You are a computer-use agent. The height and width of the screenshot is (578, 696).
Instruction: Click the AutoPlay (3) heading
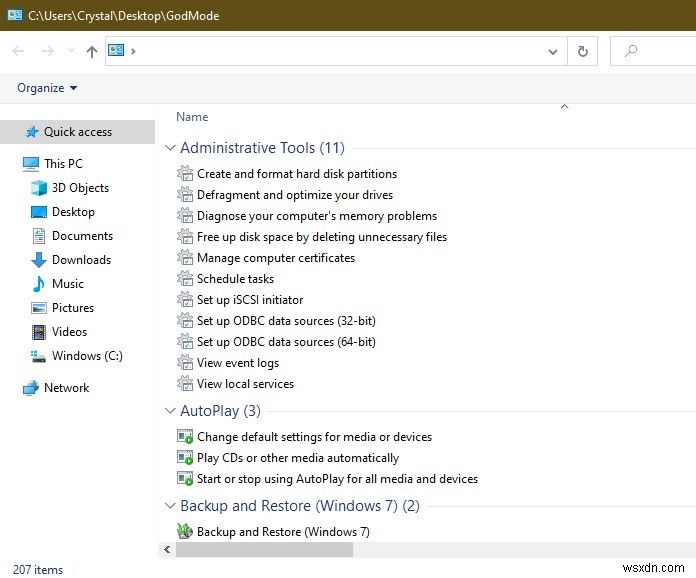point(220,411)
